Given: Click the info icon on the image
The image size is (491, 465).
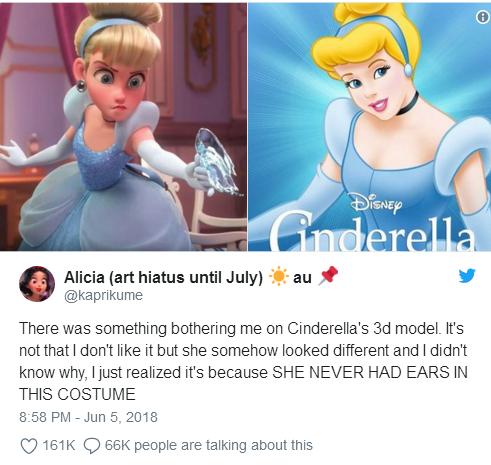Looking at the screenshot, I should tap(482, 17).
